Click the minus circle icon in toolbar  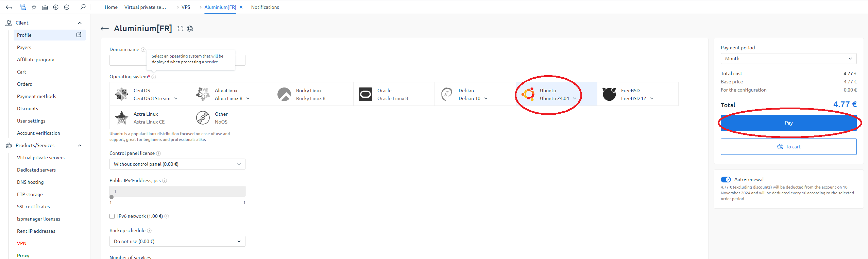click(x=67, y=7)
